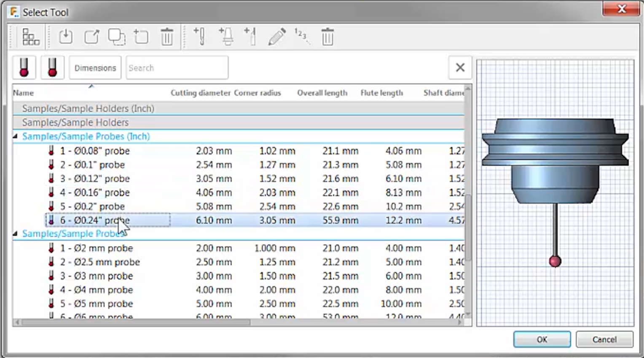This screenshot has width=644, height=358.
Task: Collapse Samples/Sample Probes (Inch) group
Action: 16,136
